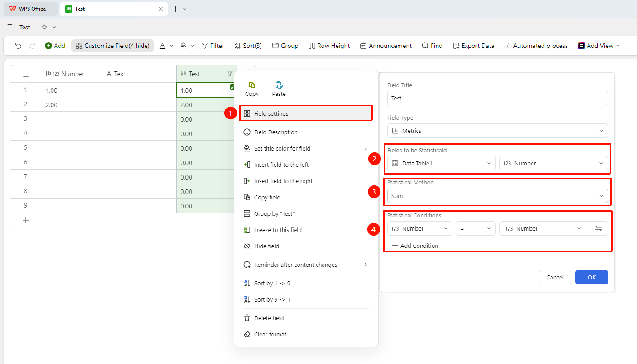Click Export Data
Image resolution: width=637 pixels, height=364 pixels.
click(x=473, y=46)
